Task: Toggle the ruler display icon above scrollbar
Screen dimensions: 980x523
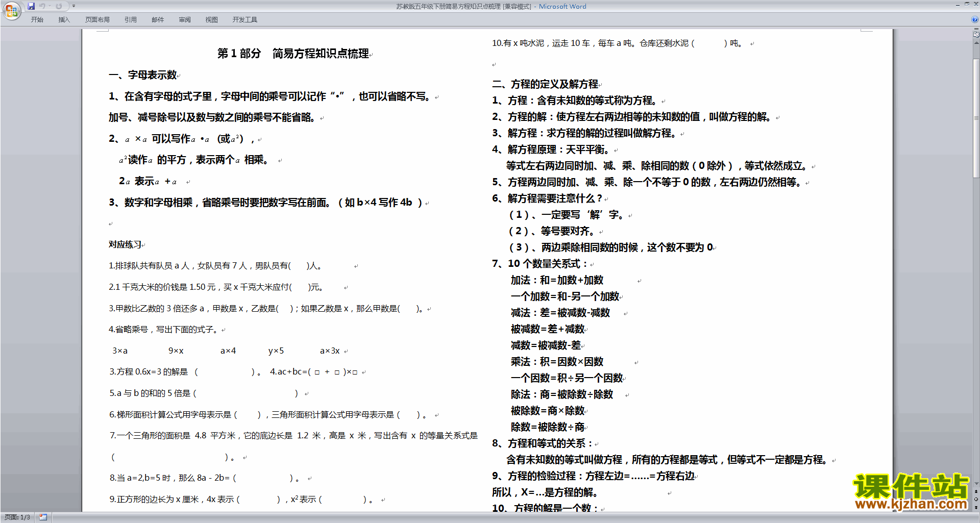Action: click(976, 34)
